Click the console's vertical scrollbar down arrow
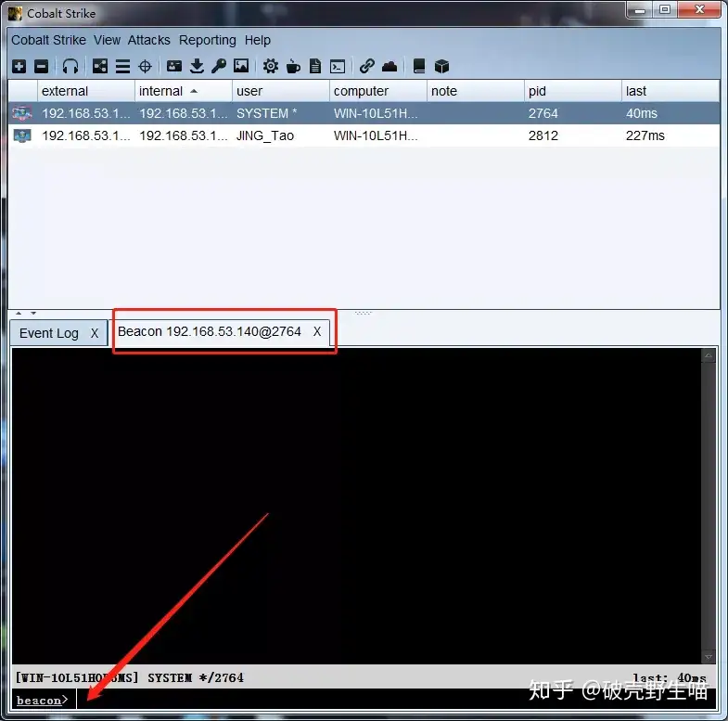Screen dimensions: 728x721 709,657
